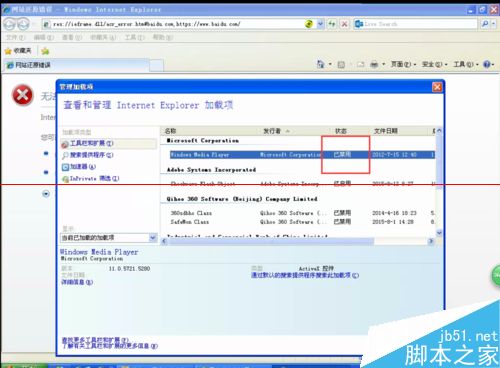The image size is (500, 368).
Task: Click the horizontal scrollbar left arrow
Action: pos(164,241)
